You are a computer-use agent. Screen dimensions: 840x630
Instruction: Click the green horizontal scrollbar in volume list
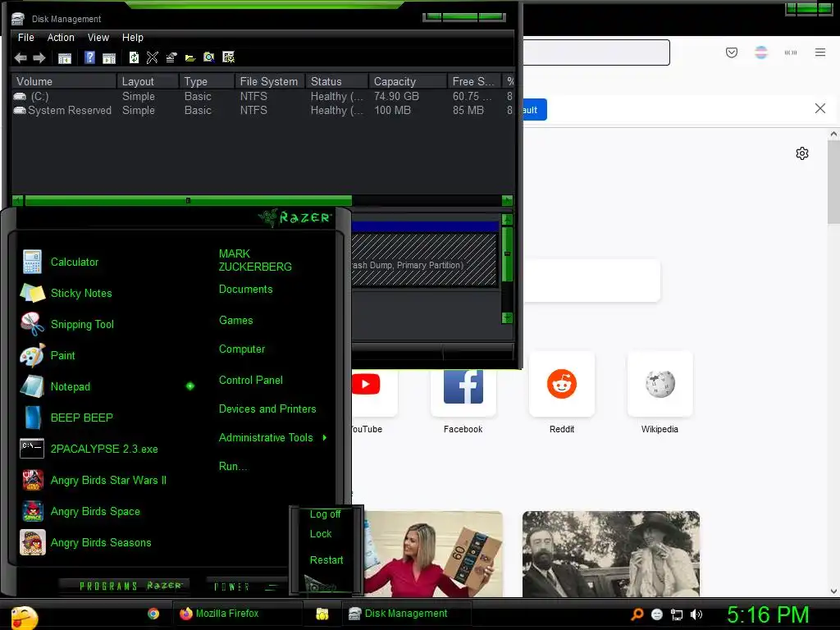pos(188,200)
